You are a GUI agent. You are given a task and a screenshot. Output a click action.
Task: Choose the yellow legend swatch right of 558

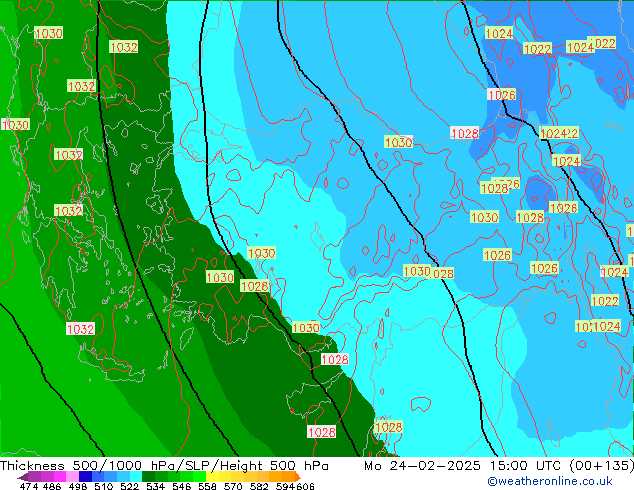pos(212,476)
